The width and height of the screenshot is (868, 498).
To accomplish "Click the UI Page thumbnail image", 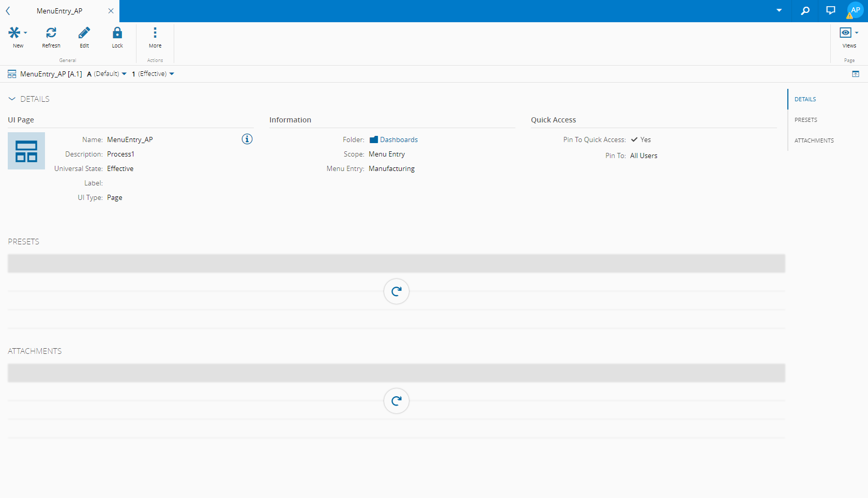I will pos(26,151).
